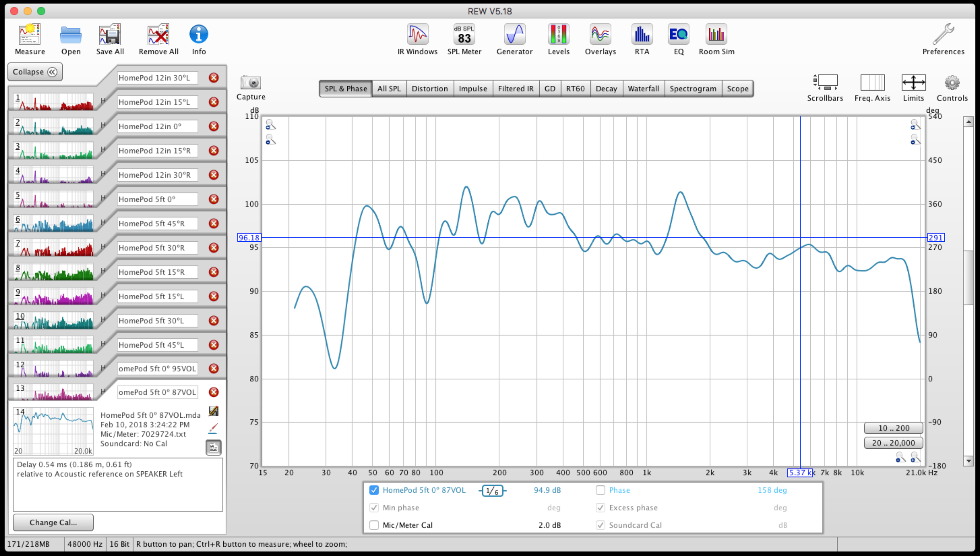Screen dimensions: 980x556
Task: Click the change trace colour pencil icon
Action: [x=214, y=429]
